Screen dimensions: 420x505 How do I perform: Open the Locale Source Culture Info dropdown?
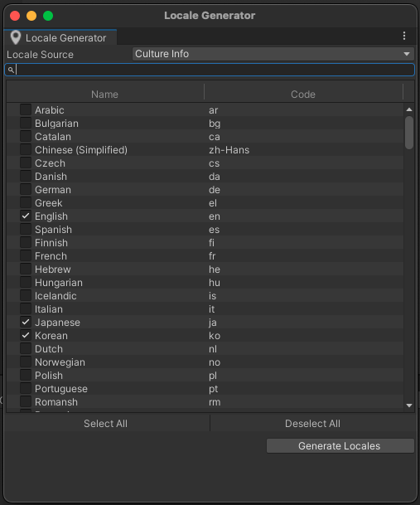pos(273,54)
